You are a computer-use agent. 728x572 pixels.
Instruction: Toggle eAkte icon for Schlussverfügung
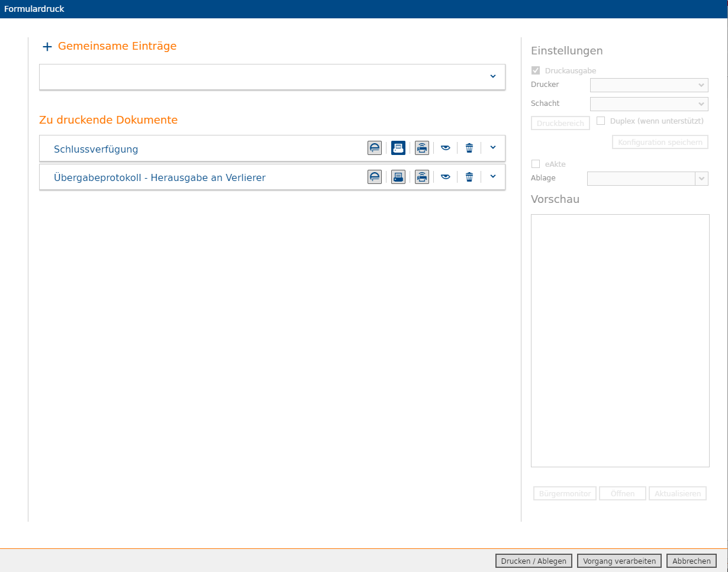coord(375,148)
